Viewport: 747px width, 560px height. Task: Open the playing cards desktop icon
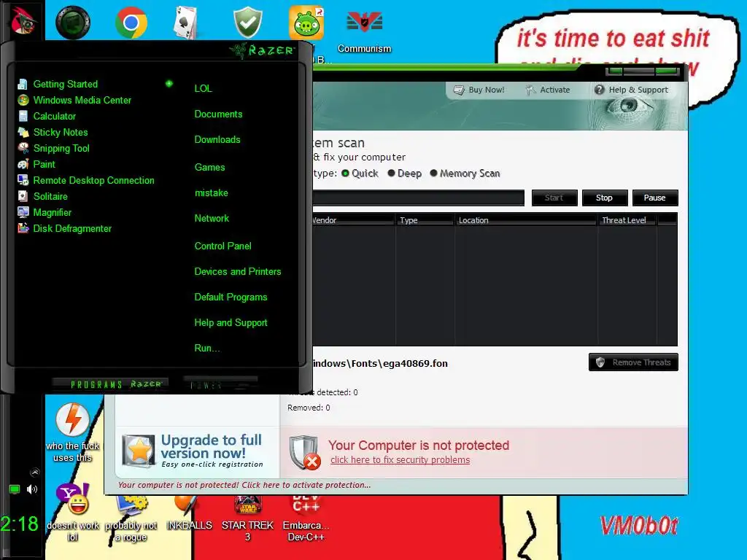186,23
